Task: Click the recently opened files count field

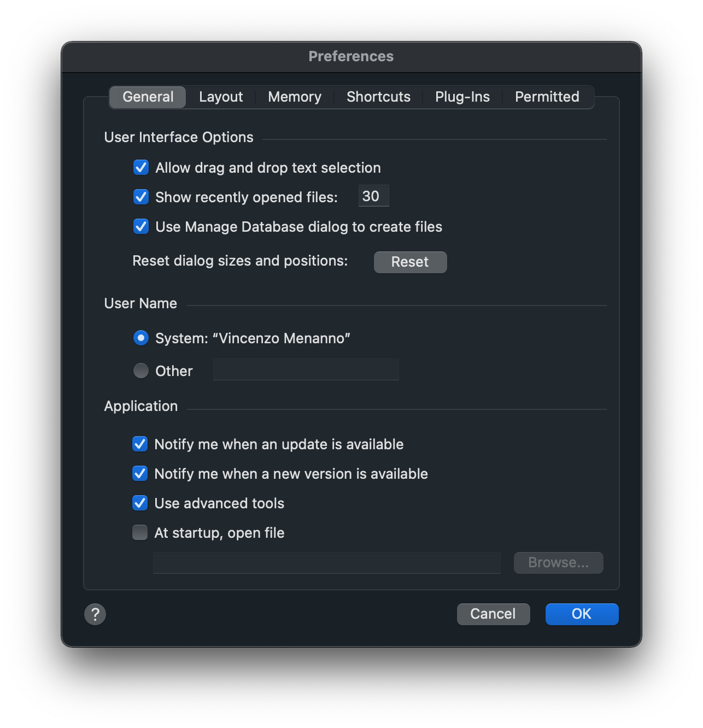Action: 373,196
